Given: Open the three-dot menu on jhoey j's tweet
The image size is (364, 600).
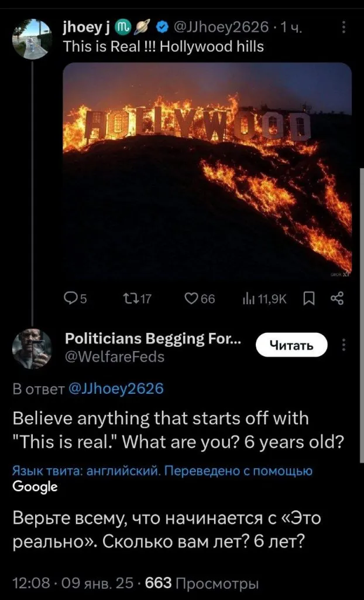Looking at the screenshot, I should 344,28.
